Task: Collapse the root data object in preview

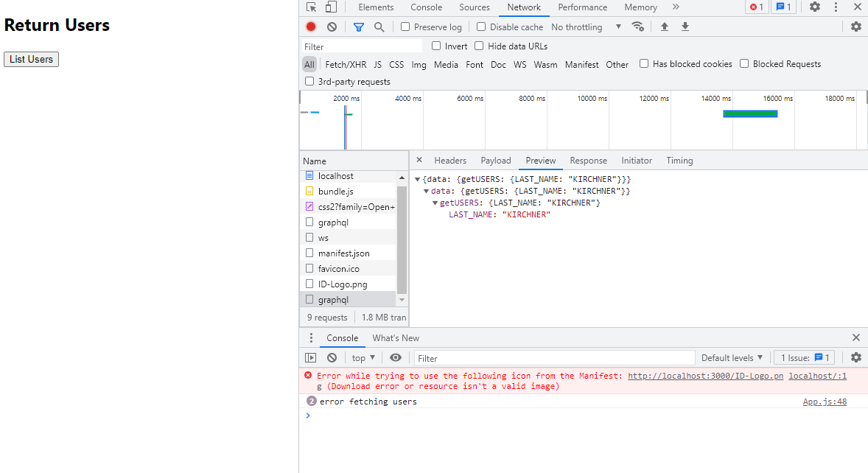Action: [417, 179]
